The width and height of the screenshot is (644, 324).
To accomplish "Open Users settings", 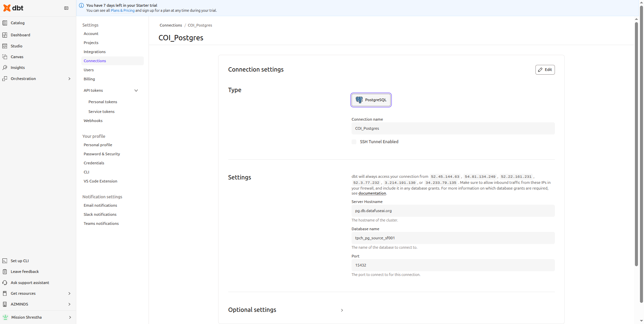I will pos(89,70).
